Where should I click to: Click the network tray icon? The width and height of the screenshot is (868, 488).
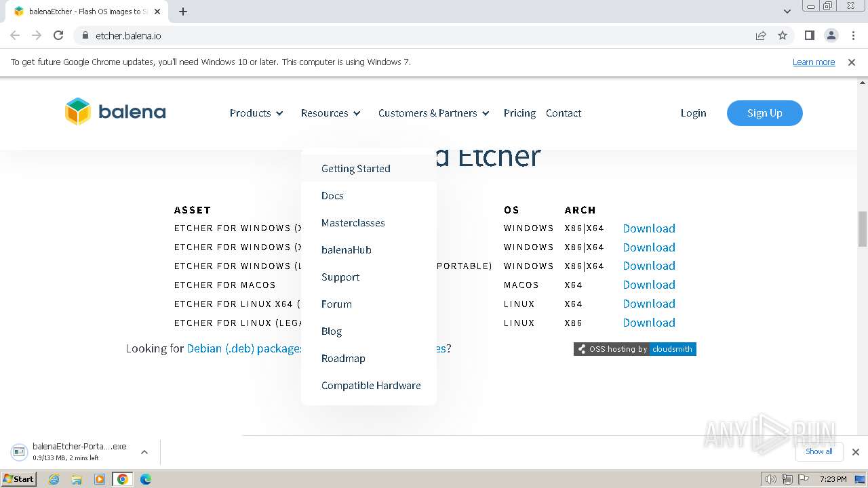pyautogui.click(x=787, y=479)
